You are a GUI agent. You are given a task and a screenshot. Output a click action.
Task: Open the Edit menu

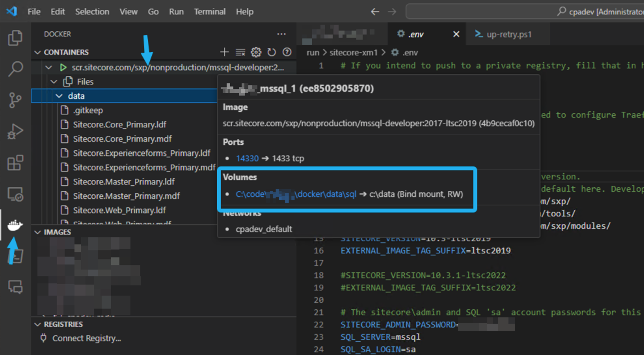click(x=58, y=12)
